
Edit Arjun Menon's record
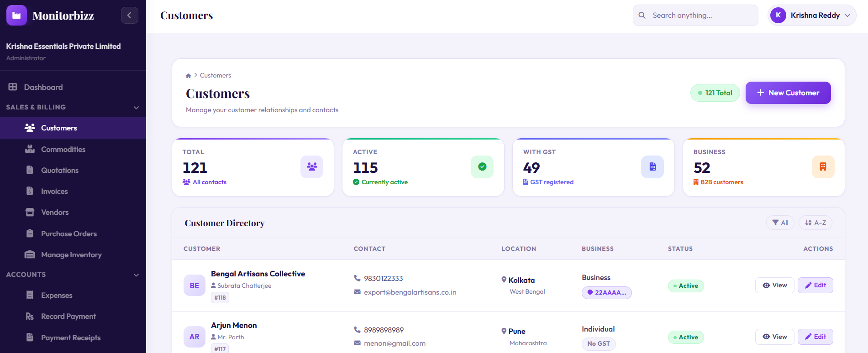coord(815,337)
